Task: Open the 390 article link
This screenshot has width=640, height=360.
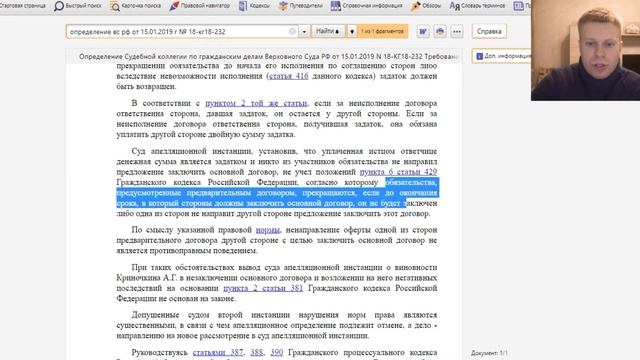Action: pyautogui.click(x=277, y=352)
